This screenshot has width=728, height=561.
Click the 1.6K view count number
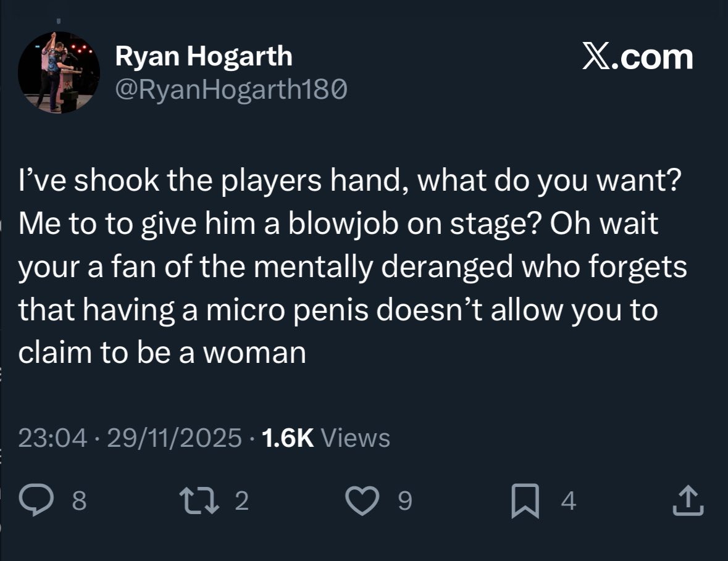pos(288,438)
